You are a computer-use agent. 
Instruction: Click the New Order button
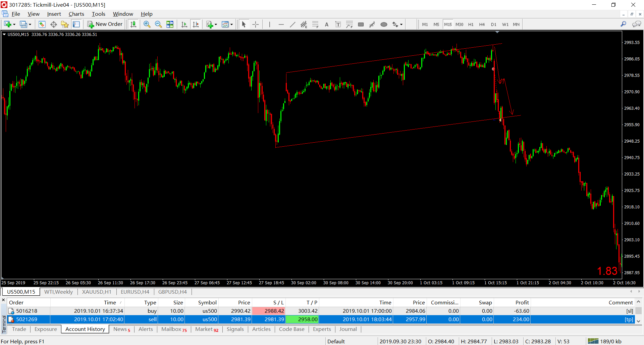point(105,24)
